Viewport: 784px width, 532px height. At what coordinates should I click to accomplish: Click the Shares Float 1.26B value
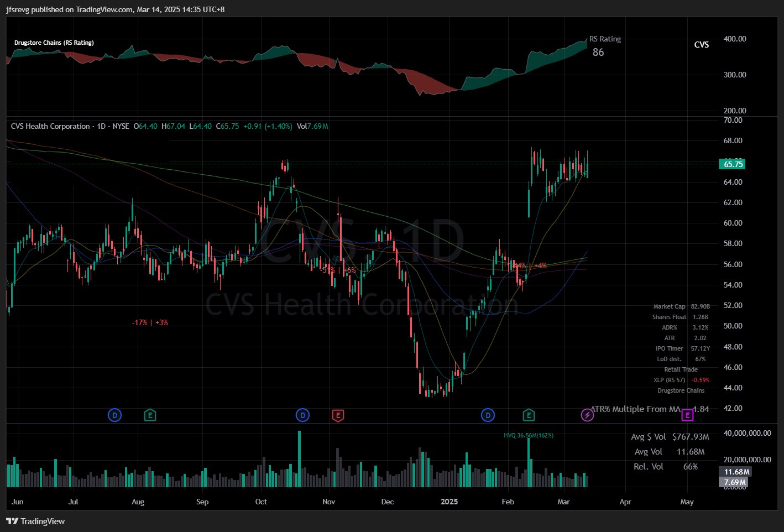point(700,317)
